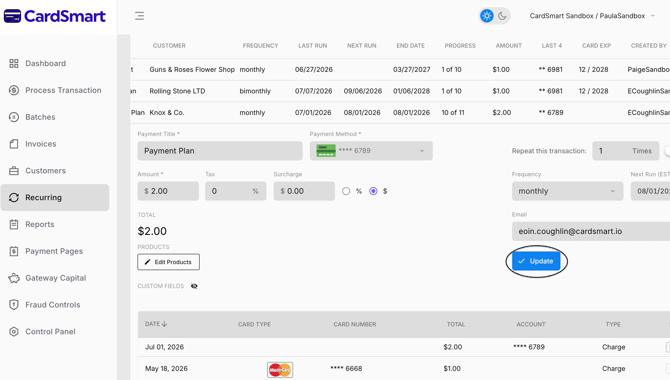Sort by AMOUNT column header
The image size is (670, 380).
point(508,46)
